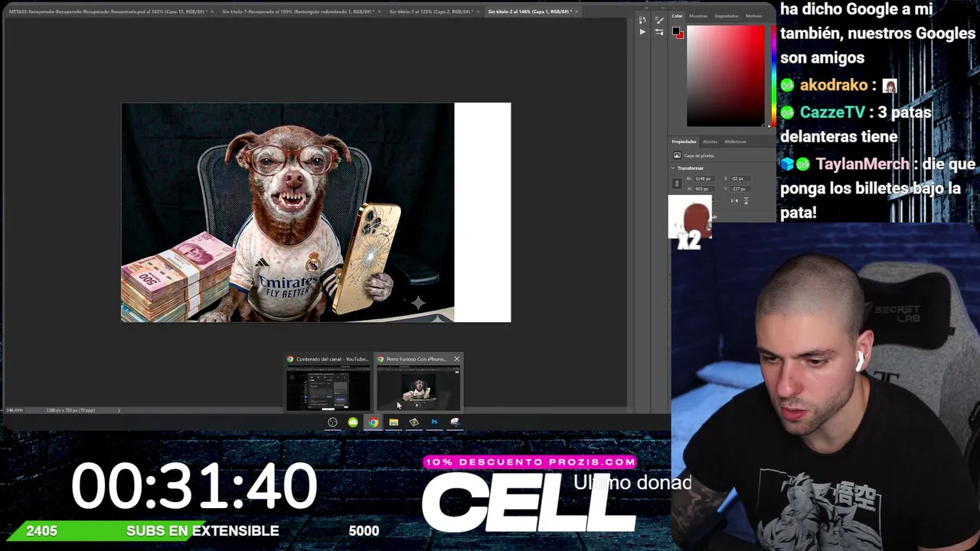Click the foreground color swatch
The width and height of the screenshot is (980, 551).
point(676,31)
